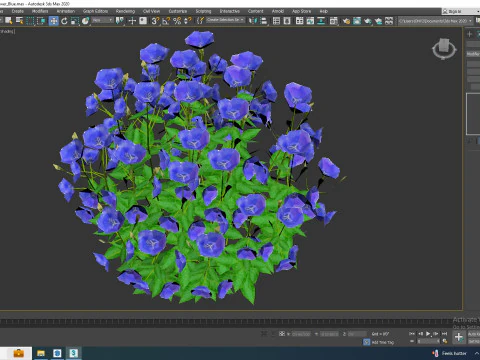The image size is (480, 360).
Task: Open the Scripting menu
Action: coord(203,11)
